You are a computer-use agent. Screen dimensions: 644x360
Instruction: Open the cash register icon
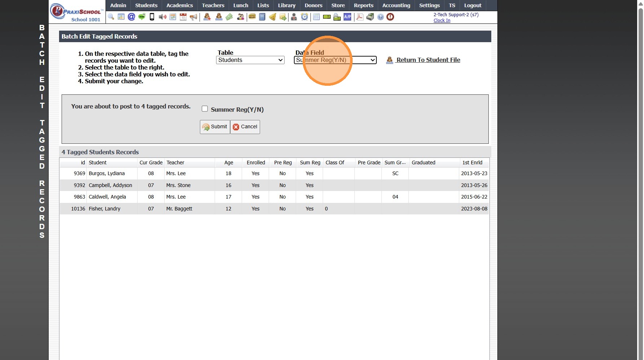[x=370, y=17]
